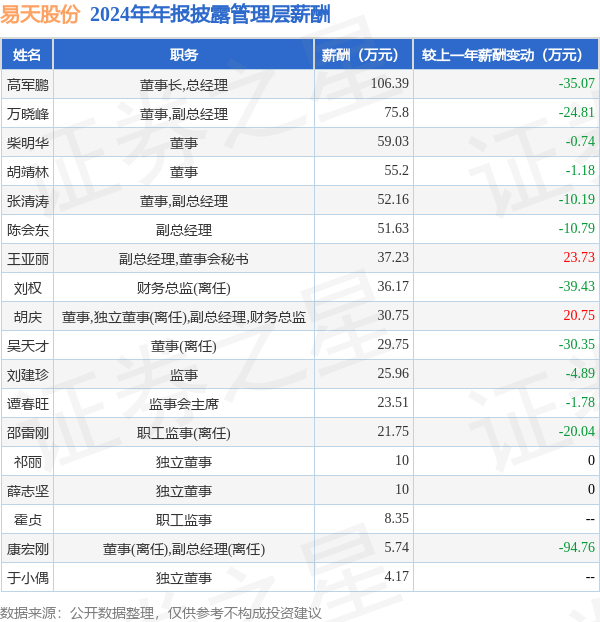The width and height of the screenshot is (600, 622).
Task: Click the 数据来源 footer note
Action: click(161, 613)
